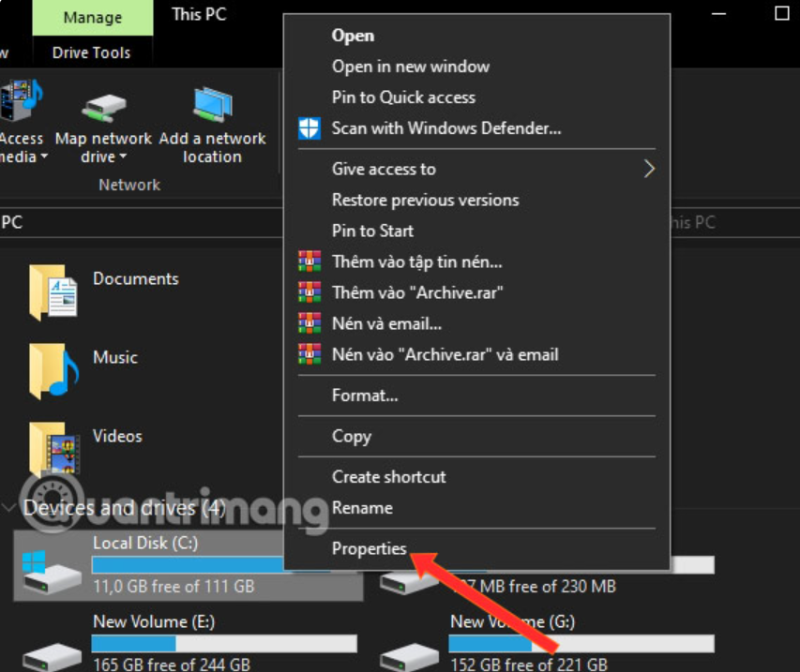This screenshot has height=672, width=800.
Task: Choose Pin to Quick access
Action: [403, 97]
